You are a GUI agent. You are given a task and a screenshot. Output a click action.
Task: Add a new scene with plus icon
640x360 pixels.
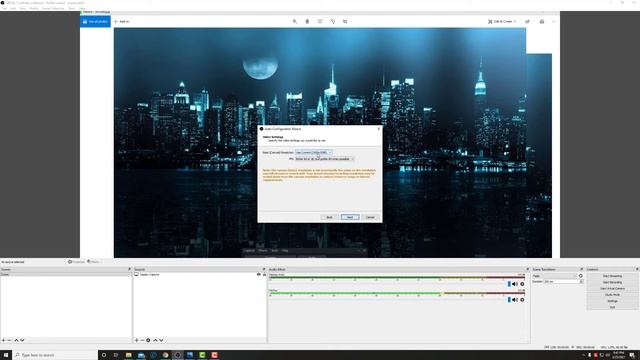tap(4, 340)
